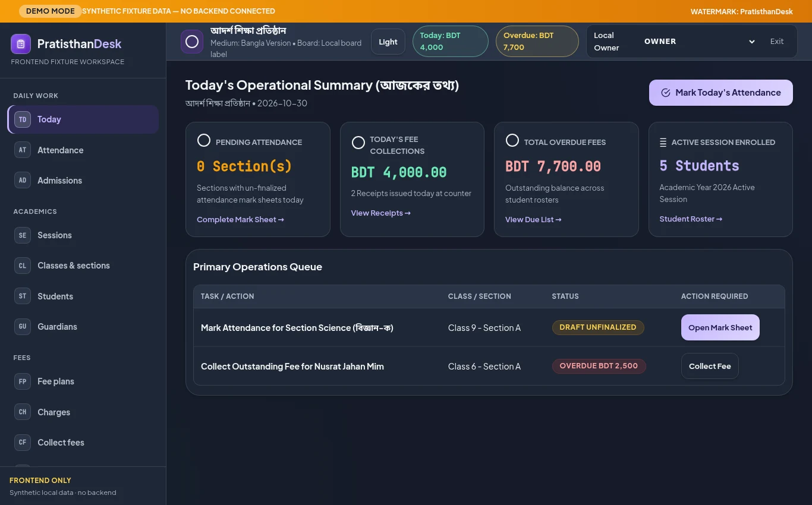Click the CLASS / SECTION column header
Viewport: 812px width, 505px height.
(479, 296)
